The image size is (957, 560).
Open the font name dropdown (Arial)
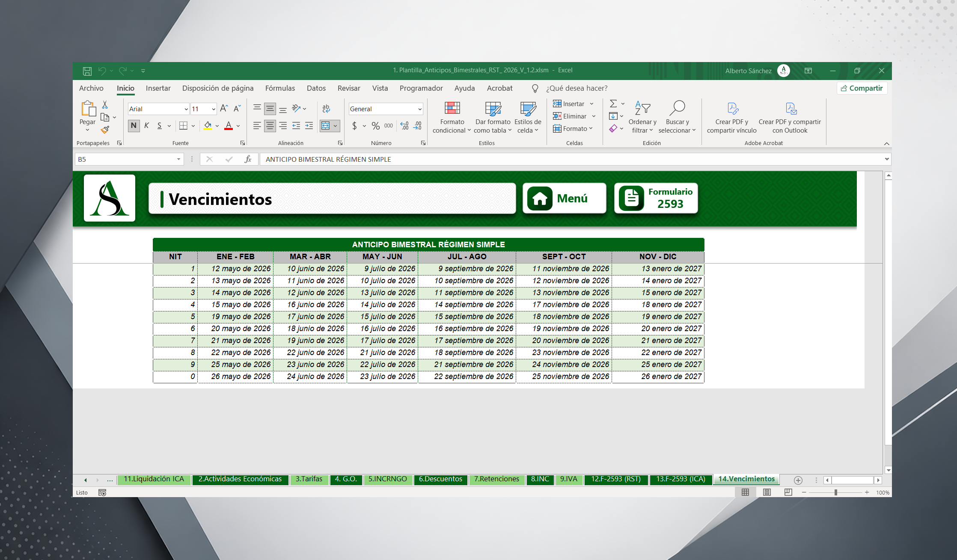pyautogui.click(x=186, y=109)
